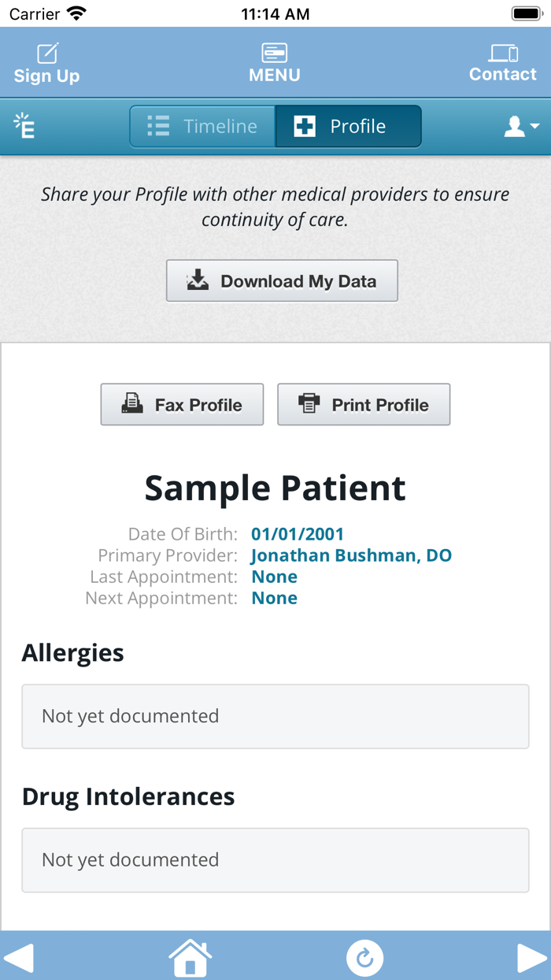Open the Jonathan Bushman, DO provider link

point(351,555)
